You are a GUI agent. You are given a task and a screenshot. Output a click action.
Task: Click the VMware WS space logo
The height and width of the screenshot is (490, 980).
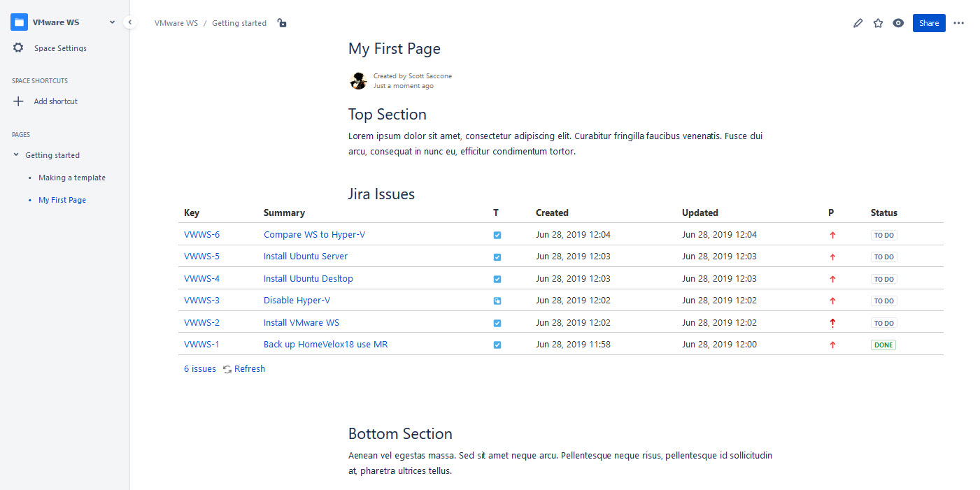coord(19,22)
